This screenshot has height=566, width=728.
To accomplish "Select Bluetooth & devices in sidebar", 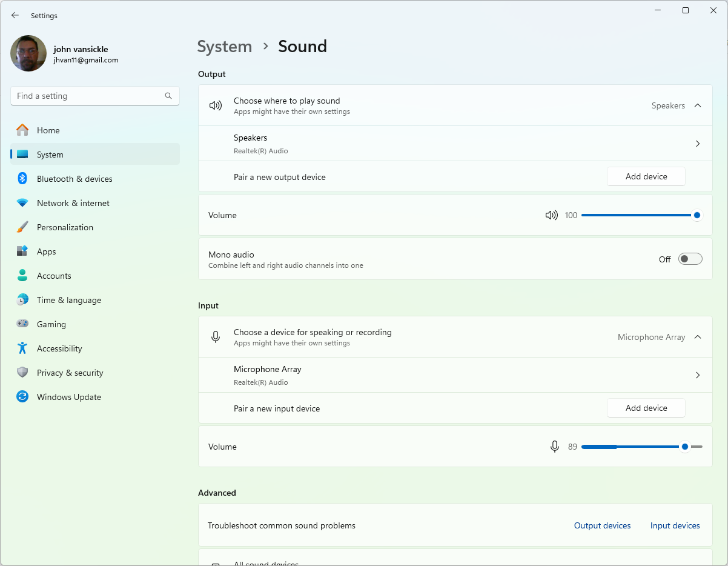I will (95, 179).
